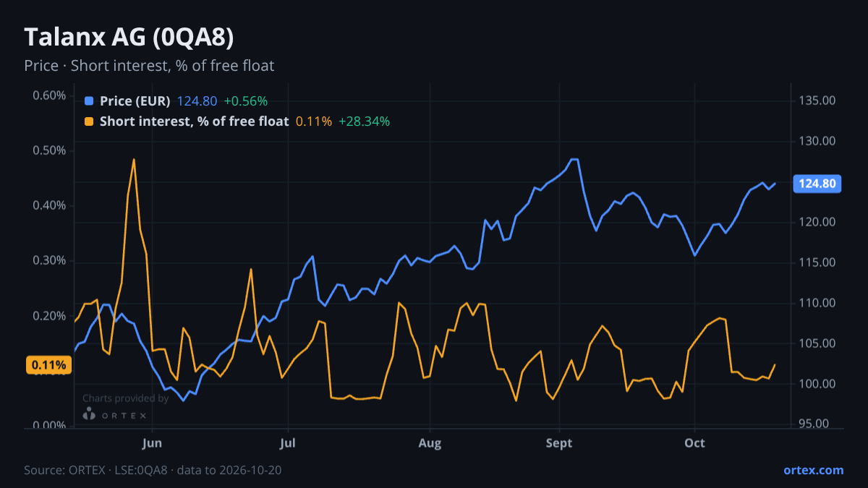The width and height of the screenshot is (868, 488).
Task: Click the orange Short interest legend swatch
Action: 89,121
